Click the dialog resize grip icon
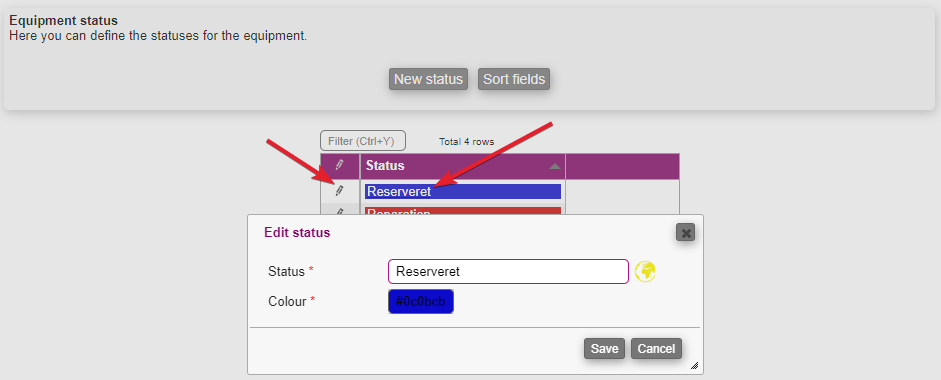Image resolution: width=941 pixels, height=380 pixels. click(694, 365)
